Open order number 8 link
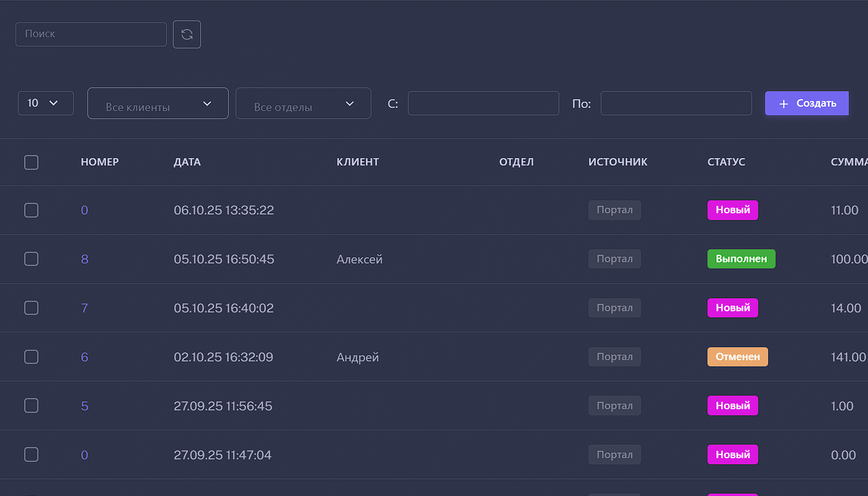868x496 pixels. click(x=85, y=259)
